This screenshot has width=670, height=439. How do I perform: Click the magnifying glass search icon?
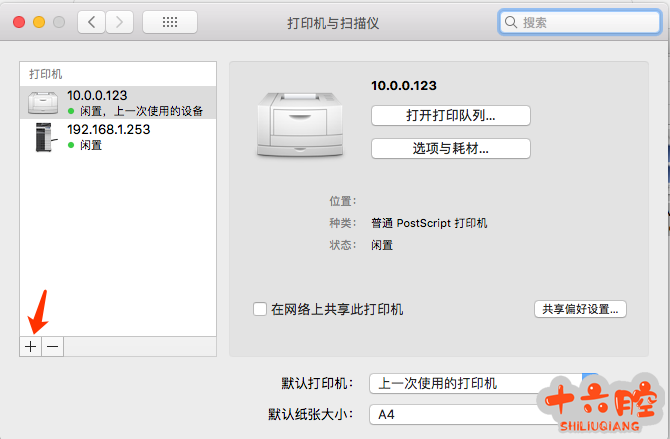(x=511, y=22)
